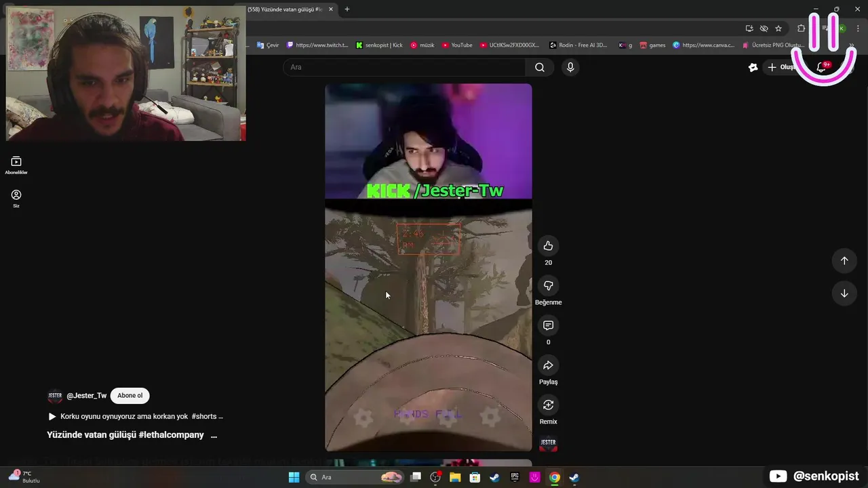The image size is (868, 488).
Task: Open the games bookmark folder
Action: pyautogui.click(x=652, y=45)
